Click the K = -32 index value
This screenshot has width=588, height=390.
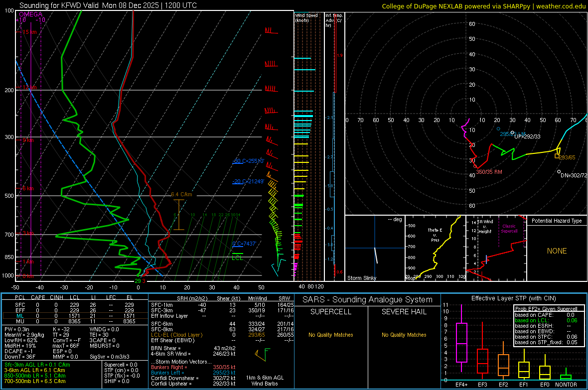(x=62, y=329)
